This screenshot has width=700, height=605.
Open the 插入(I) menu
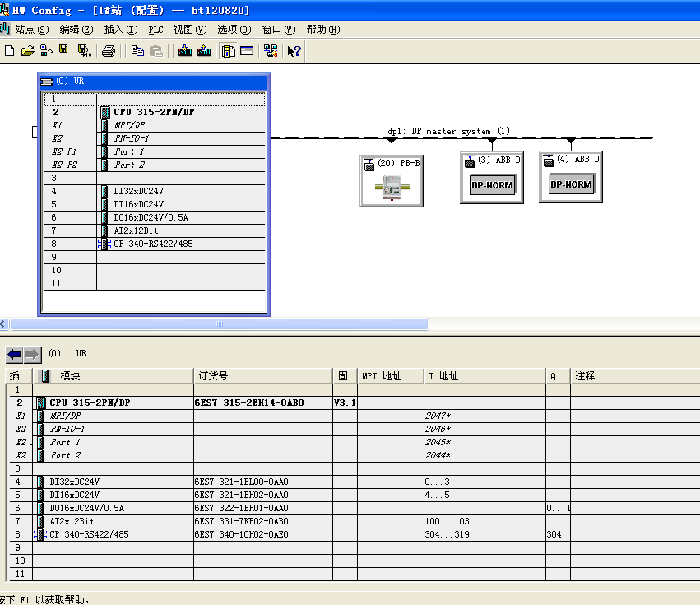point(121,30)
